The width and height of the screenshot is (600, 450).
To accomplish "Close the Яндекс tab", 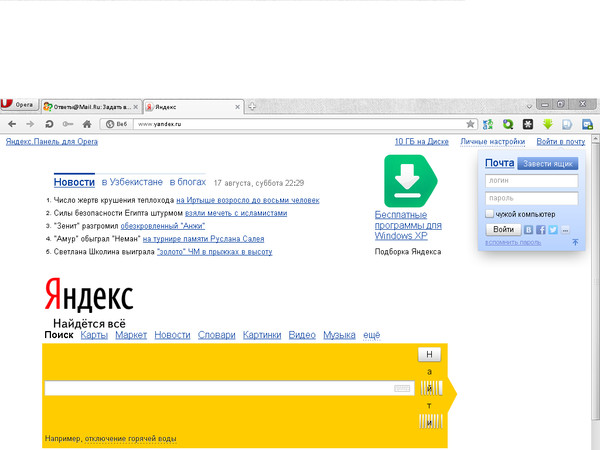I will click(237, 107).
